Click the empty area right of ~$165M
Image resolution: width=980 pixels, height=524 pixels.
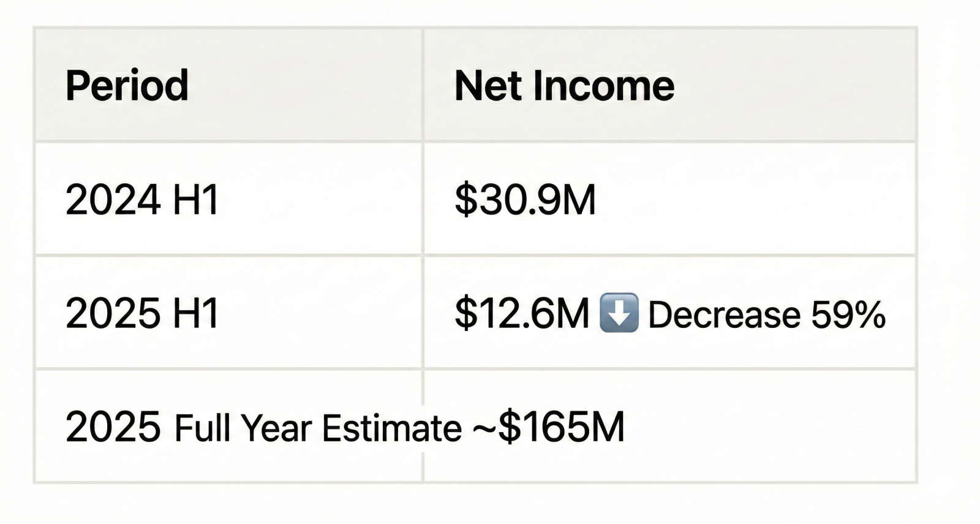tap(770, 427)
